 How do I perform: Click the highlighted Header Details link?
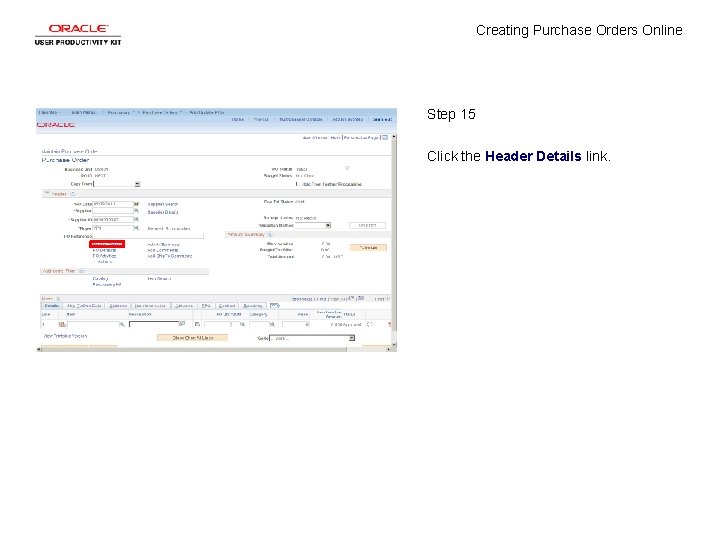point(107,244)
